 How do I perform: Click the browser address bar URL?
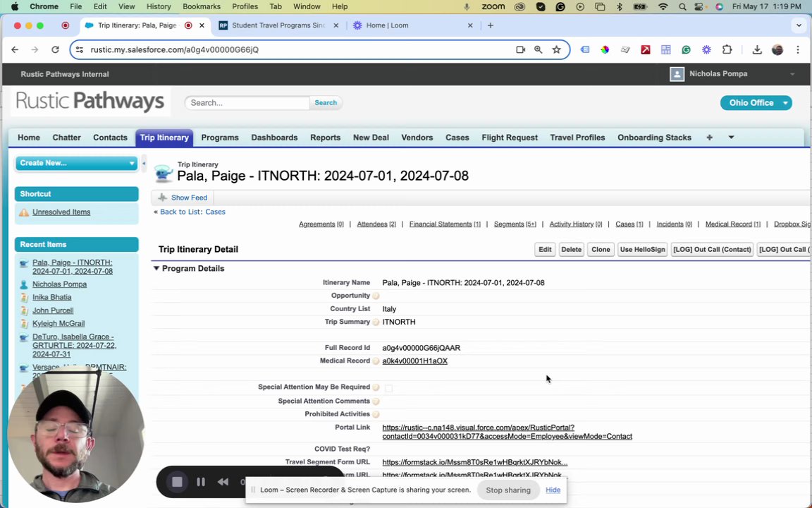(175, 50)
